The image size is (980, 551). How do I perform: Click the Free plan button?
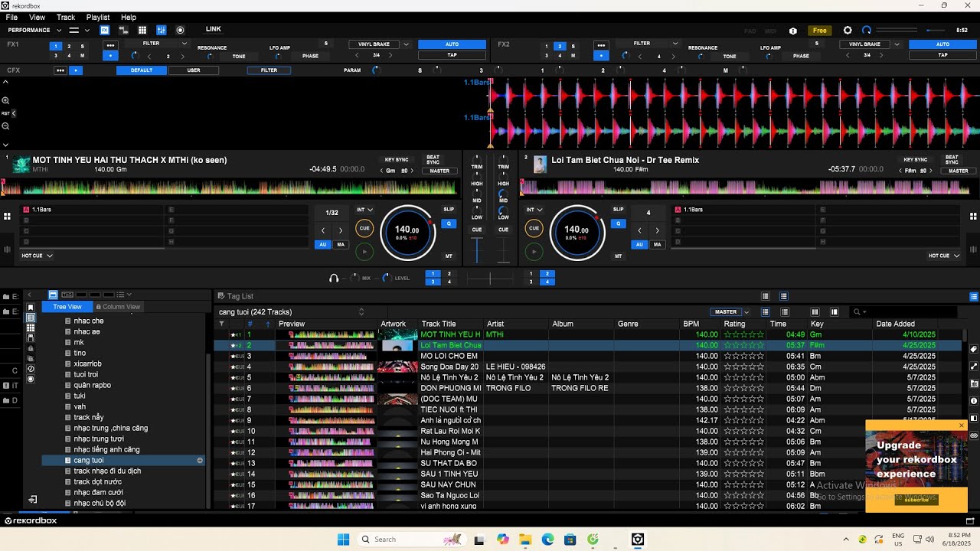(820, 31)
